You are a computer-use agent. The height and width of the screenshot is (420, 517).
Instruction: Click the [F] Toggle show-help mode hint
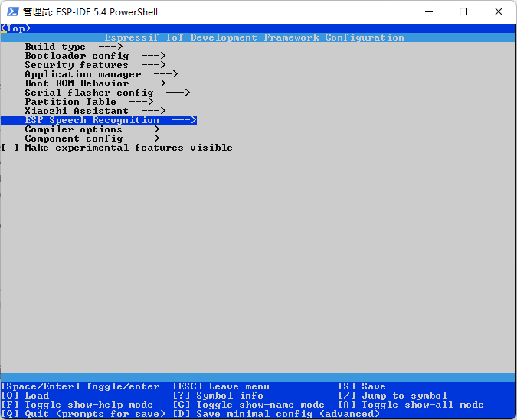tap(77, 405)
